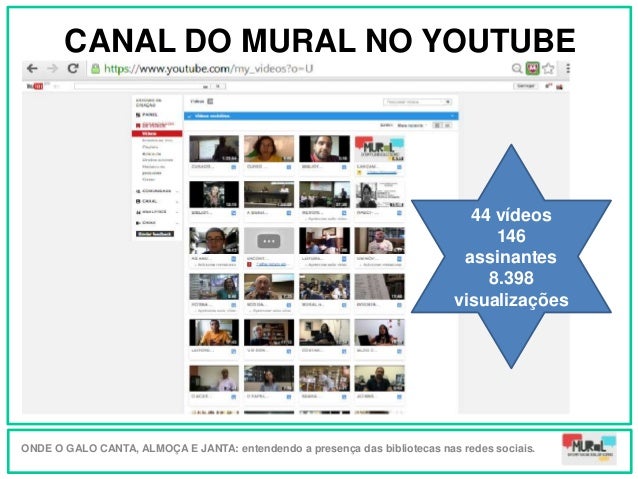The image size is (638, 479).
Task: Expand the CRIAR section in the sidebar
Action: tap(157, 223)
